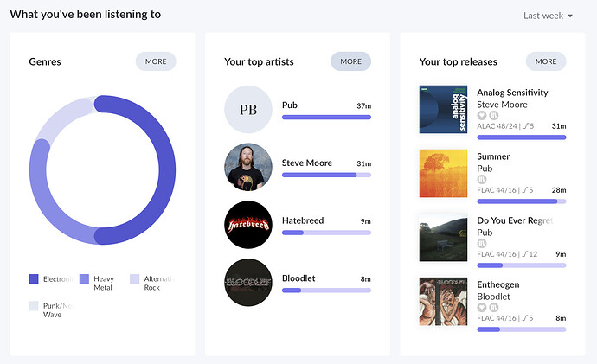Click heart icon under Entheogen release
597x364 pixels.
pyautogui.click(x=482, y=307)
